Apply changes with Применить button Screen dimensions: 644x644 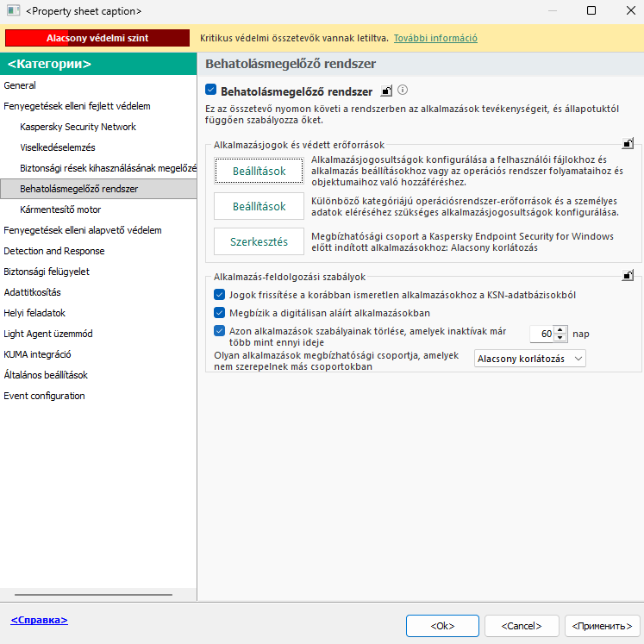pyautogui.click(x=602, y=626)
